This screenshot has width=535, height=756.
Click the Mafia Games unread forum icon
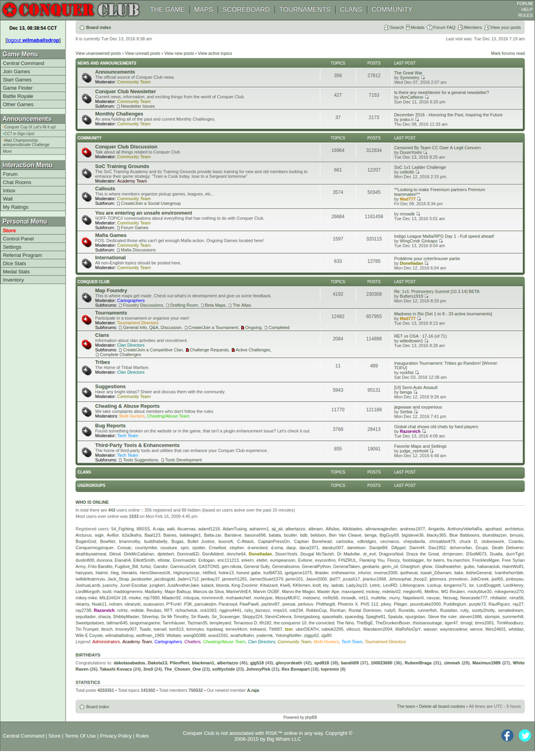coord(87,242)
